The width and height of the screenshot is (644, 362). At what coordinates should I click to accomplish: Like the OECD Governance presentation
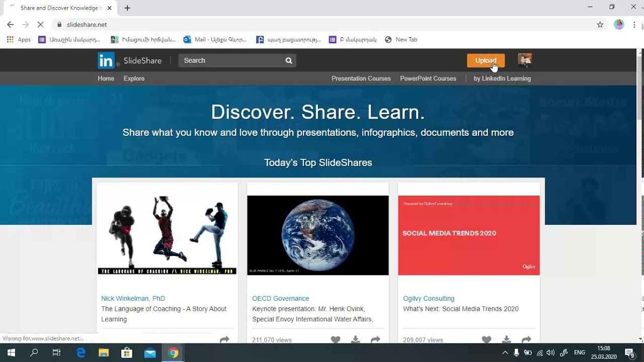(336, 340)
